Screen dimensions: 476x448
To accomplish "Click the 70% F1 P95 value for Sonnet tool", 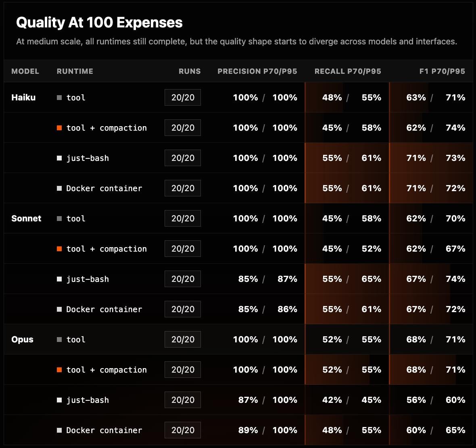I will pyautogui.click(x=455, y=219).
